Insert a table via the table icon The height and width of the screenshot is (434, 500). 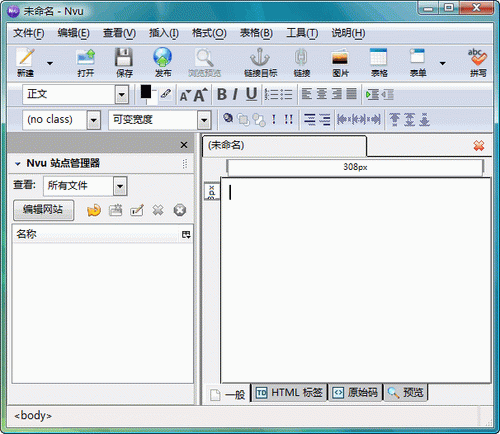click(379, 57)
